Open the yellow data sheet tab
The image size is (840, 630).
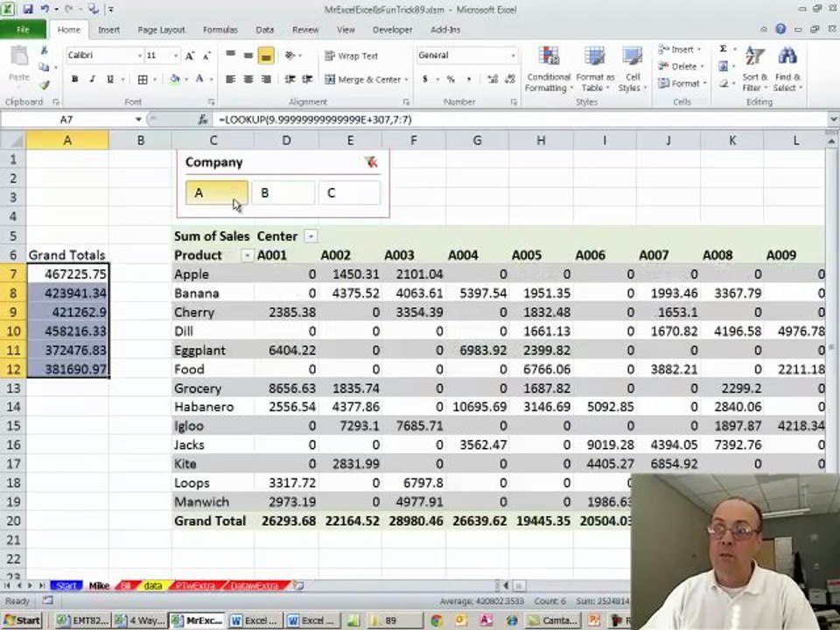click(x=152, y=585)
